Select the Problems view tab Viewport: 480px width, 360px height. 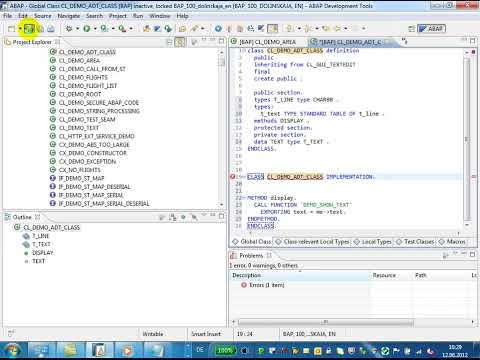(x=251, y=256)
